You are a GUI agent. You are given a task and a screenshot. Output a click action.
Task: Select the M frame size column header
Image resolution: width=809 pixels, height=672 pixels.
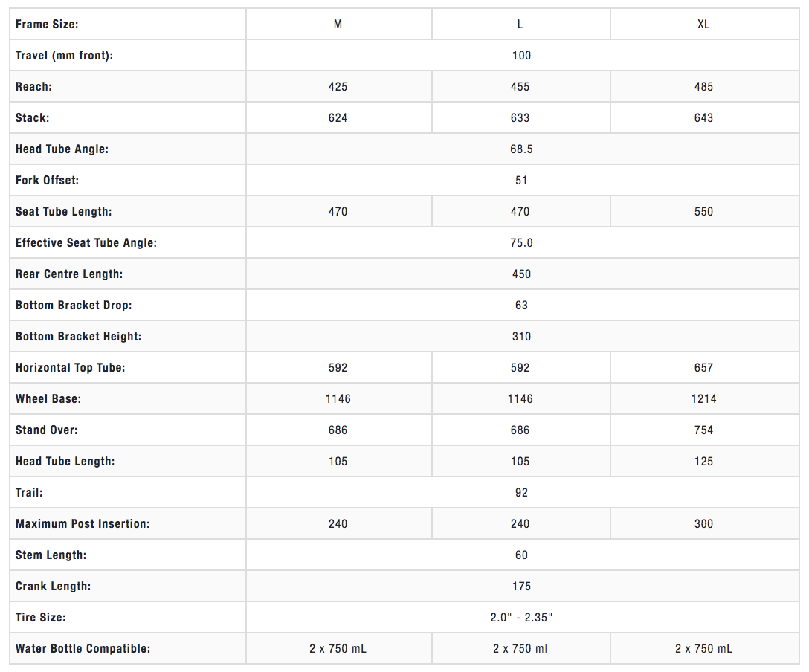(338, 25)
